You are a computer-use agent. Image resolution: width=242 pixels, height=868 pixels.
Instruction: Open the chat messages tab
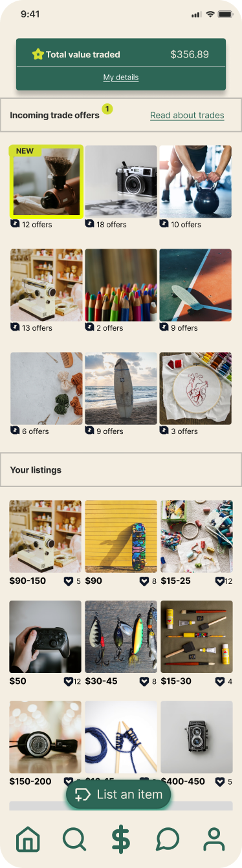[x=168, y=839]
